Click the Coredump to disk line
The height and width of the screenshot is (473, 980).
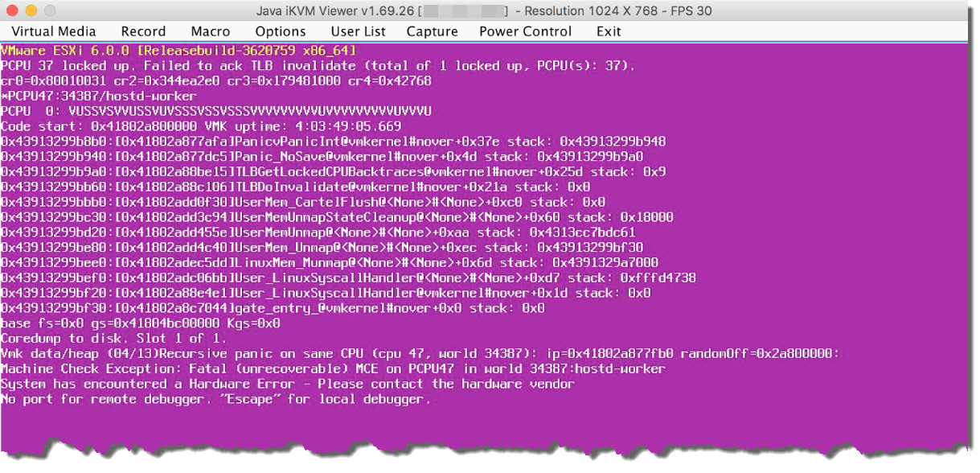click(113, 338)
